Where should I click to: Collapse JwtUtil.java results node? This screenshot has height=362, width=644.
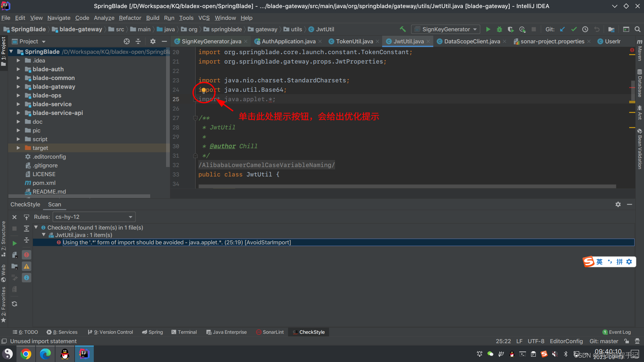[x=44, y=235]
